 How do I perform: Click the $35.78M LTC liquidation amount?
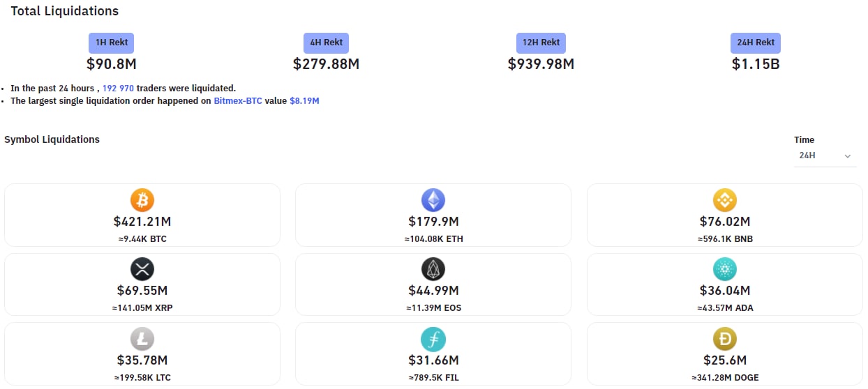(142, 360)
